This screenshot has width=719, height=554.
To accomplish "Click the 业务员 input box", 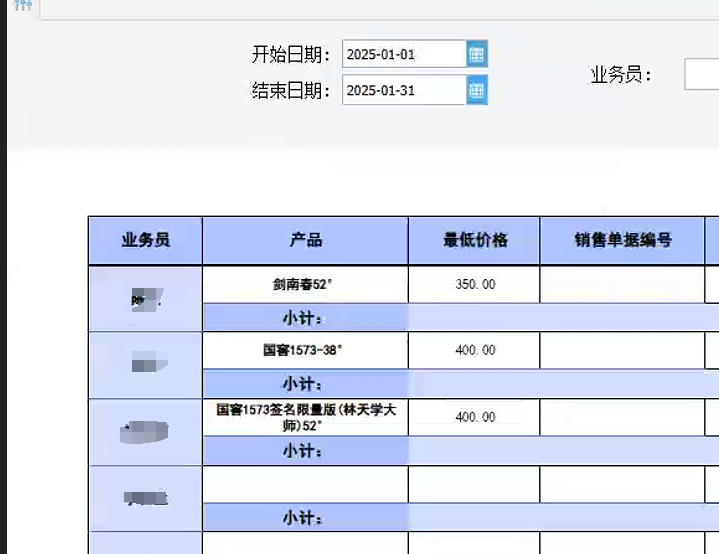I will (x=702, y=74).
